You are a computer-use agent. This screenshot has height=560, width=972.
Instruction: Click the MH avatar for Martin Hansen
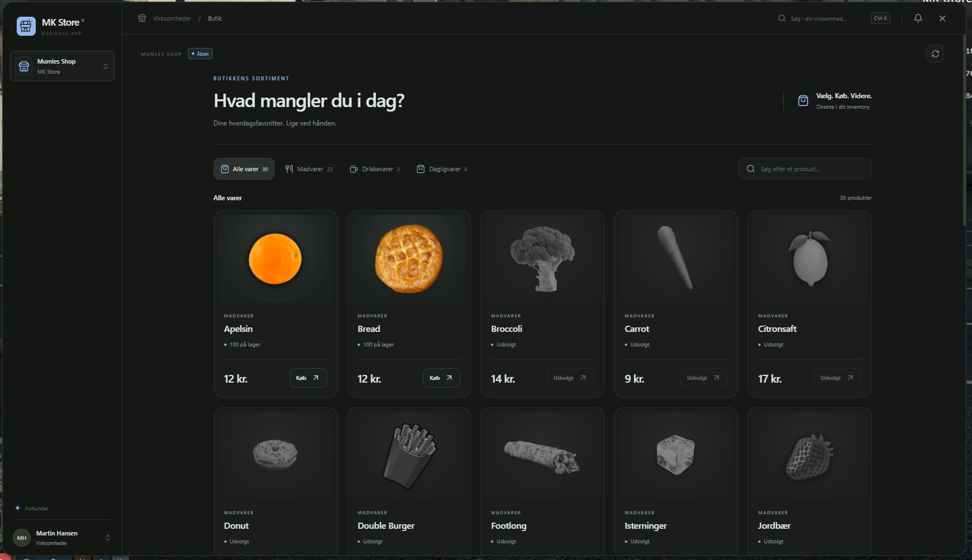(x=22, y=538)
